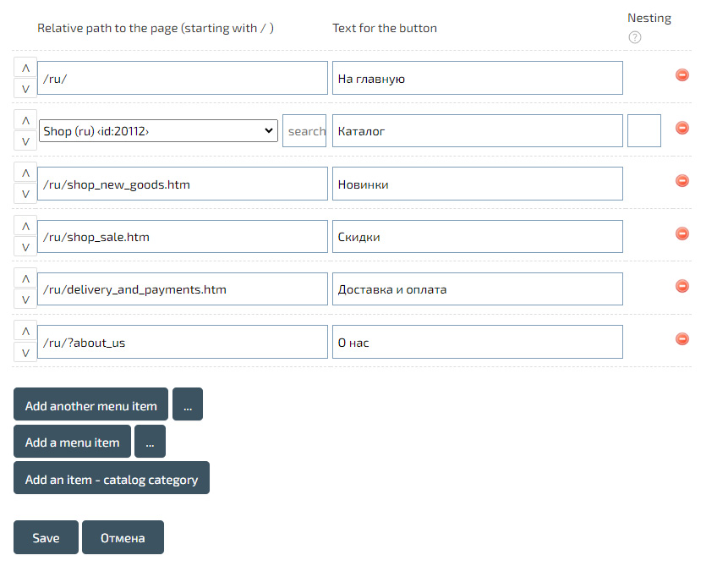Click the Nesting box for 'Каталог'
This screenshot has width=728, height=566.
pyautogui.click(x=643, y=131)
